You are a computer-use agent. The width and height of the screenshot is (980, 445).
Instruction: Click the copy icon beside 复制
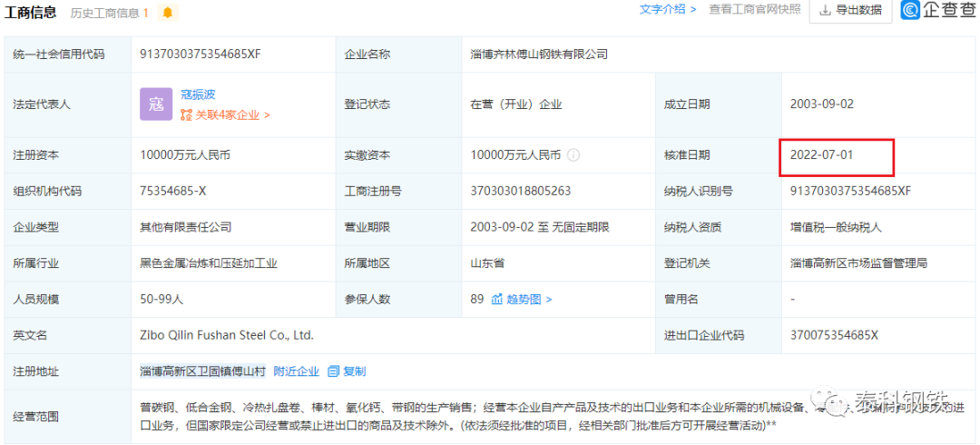click(333, 371)
